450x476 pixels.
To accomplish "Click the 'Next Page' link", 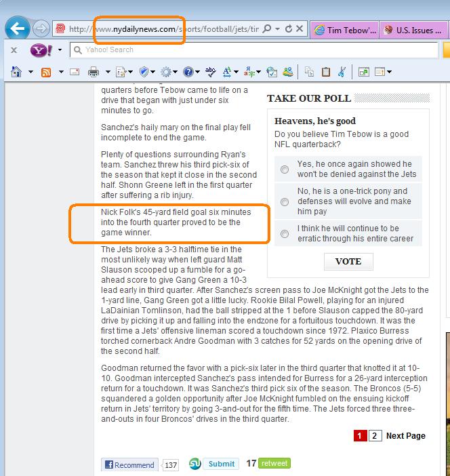I will (x=406, y=436).
